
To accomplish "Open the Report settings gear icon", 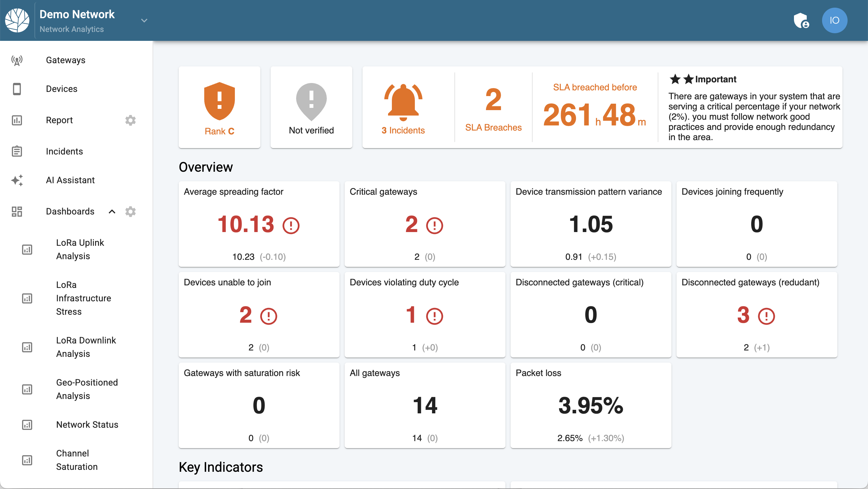I will pos(131,120).
